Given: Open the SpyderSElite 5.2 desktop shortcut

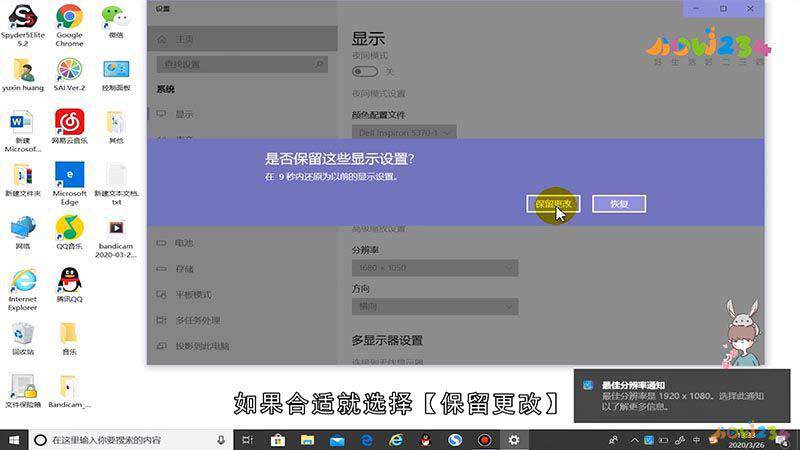Looking at the screenshot, I should (x=22, y=26).
